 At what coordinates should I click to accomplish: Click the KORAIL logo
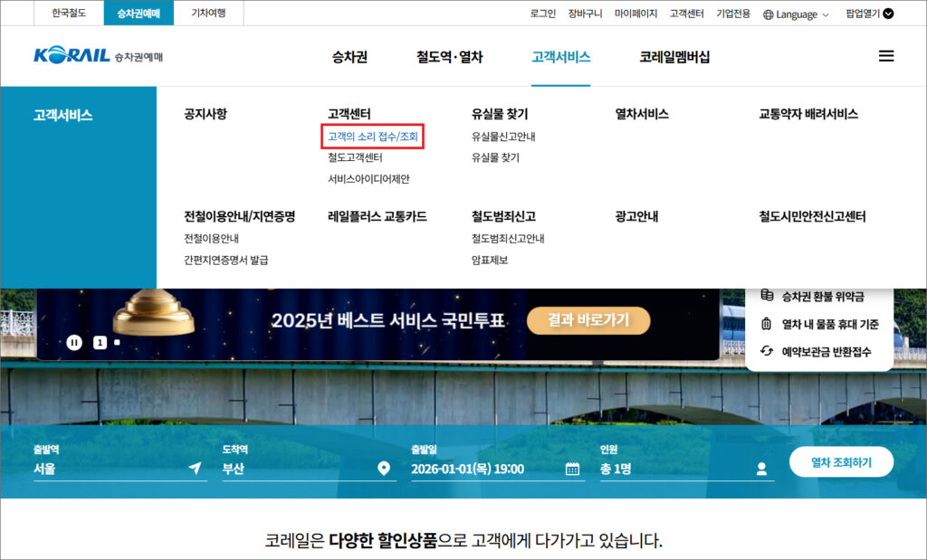72,56
